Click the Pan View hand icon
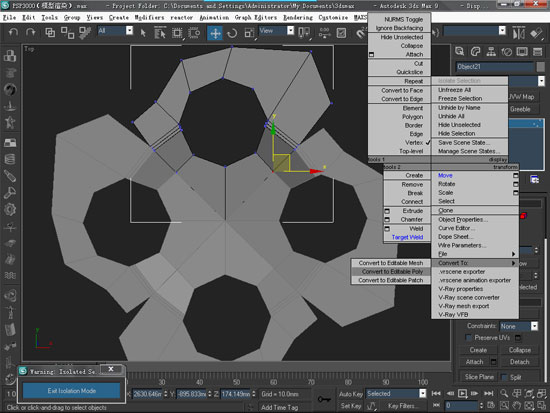The height and width of the screenshot is (413, 550). pyautogui.click(x=516, y=405)
